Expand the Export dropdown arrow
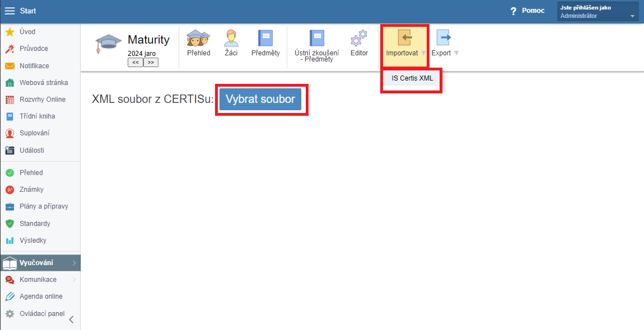The image size is (644, 330). [x=456, y=53]
